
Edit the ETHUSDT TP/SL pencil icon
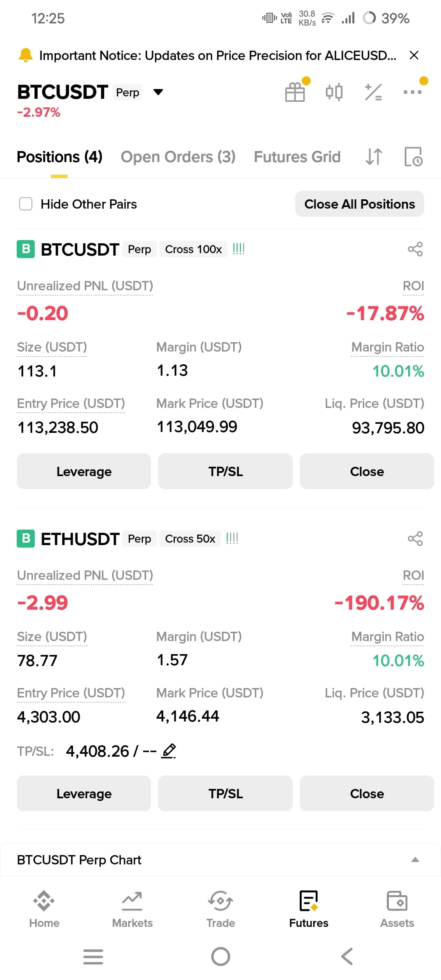169,751
